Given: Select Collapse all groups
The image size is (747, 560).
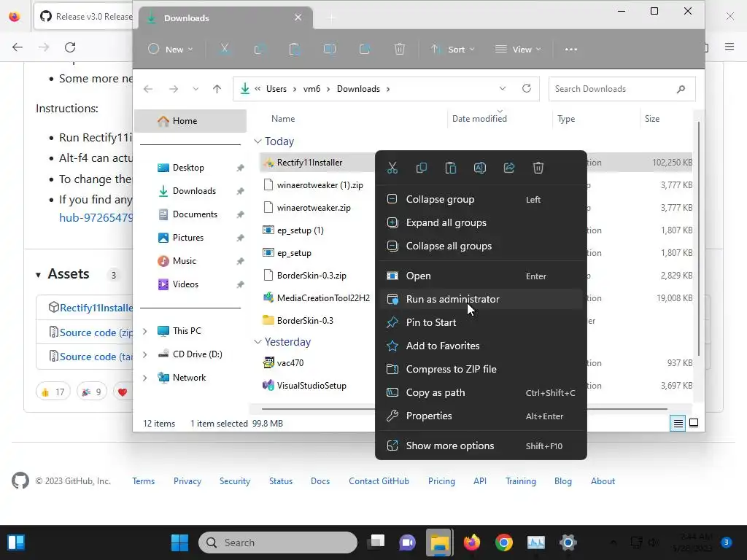Looking at the screenshot, I should pyautogui.click(x=481, y=246).
